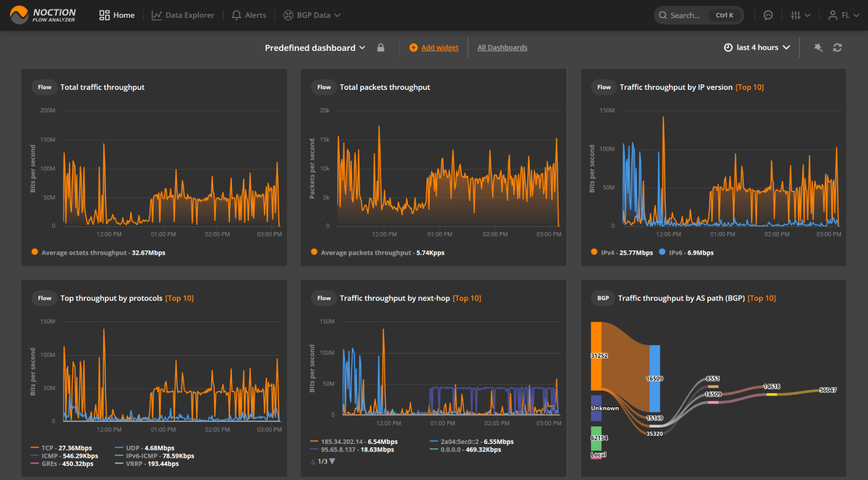Expand the Predefined dashboard selector
This screenshot has width=868, height=480.
(315, 48)
